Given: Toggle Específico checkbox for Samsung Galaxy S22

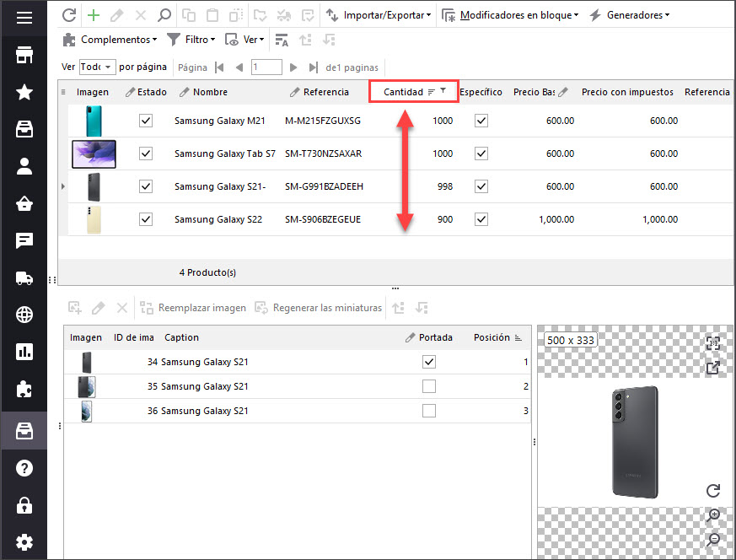Looking at the screenshot, I should [481, 219].
